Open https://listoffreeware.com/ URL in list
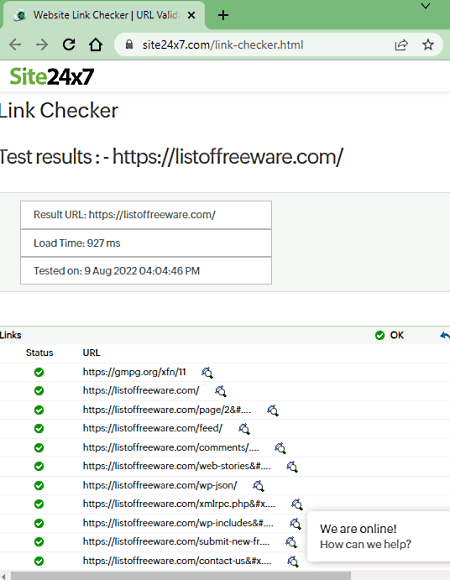450x580 pixels. point(141,390)
